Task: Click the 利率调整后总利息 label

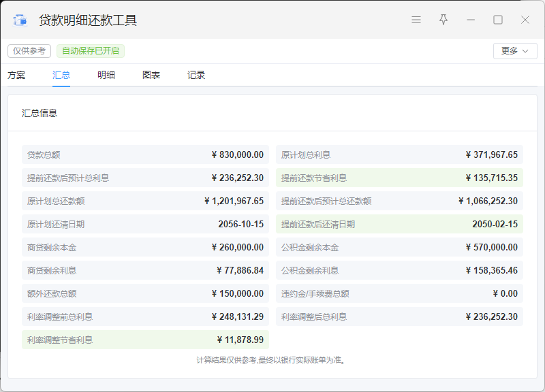Action: pyautogui.click(x=314, y=317)
